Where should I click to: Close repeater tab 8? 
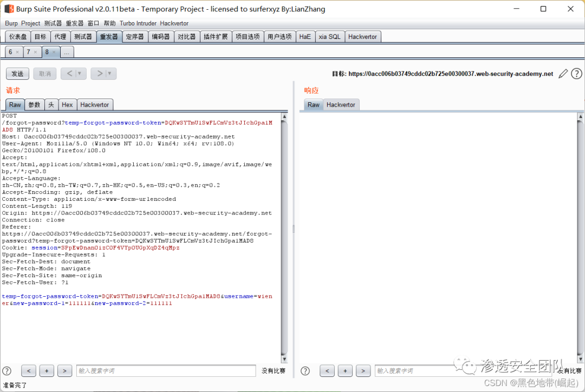(54, 52)
